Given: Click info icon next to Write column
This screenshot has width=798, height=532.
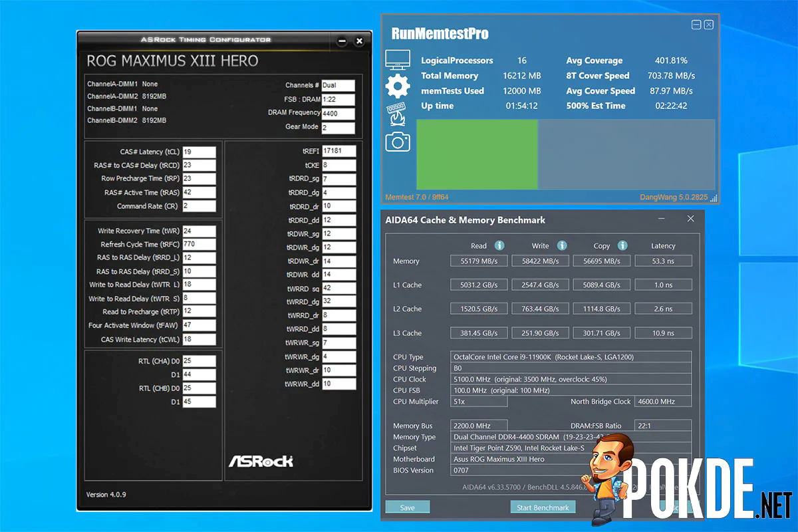Looking at the screenshot, I should pyautogui.click(x=562, y=245).
